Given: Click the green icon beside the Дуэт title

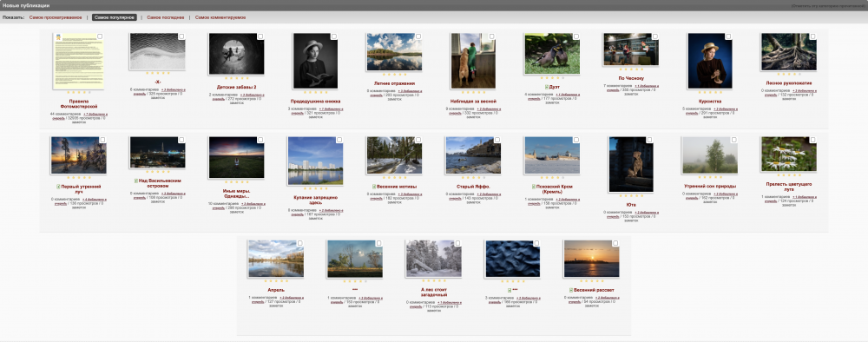Looking at the screenshot, I should coord(546,87).
